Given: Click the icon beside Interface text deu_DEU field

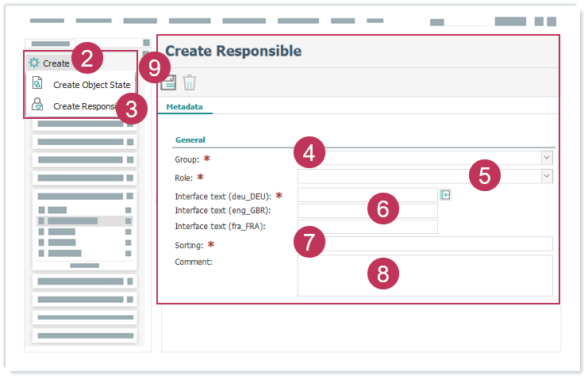Looking at the screenshot, I should tap(445, 195).
